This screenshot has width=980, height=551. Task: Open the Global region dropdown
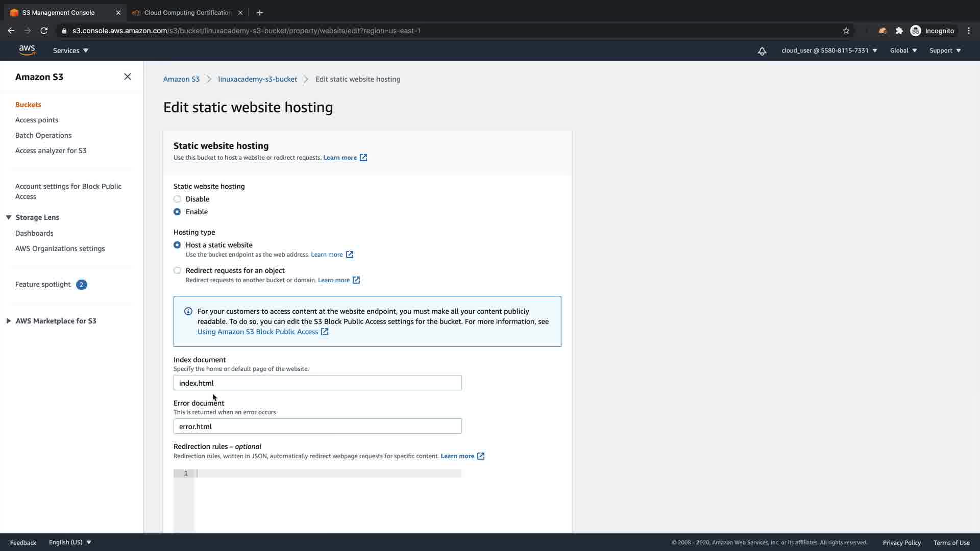pos(903,51)
